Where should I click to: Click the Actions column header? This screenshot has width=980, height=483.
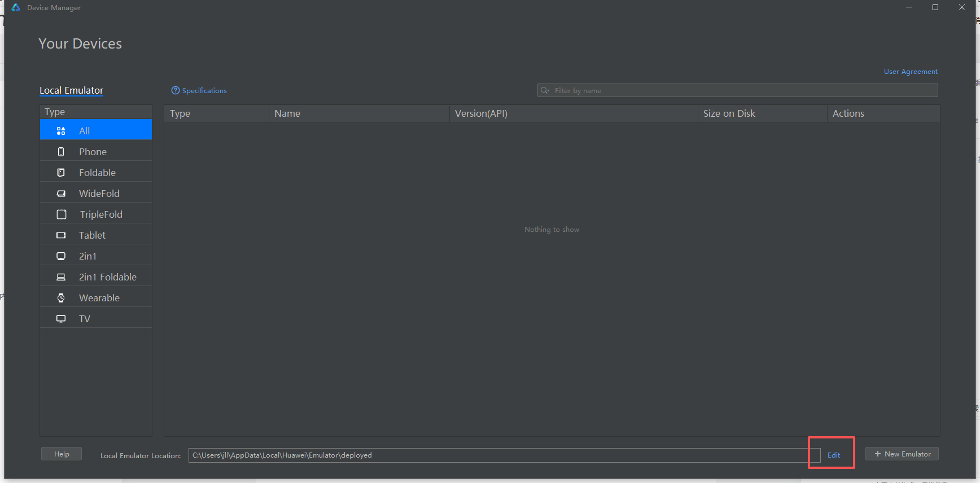[x=883, y=113]
